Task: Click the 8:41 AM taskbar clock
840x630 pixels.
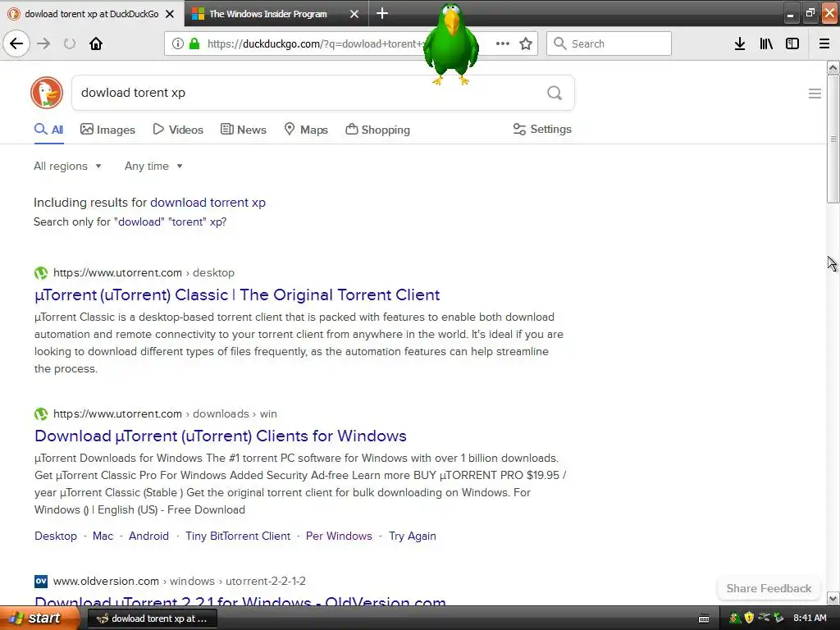Action: click(810, 619)
